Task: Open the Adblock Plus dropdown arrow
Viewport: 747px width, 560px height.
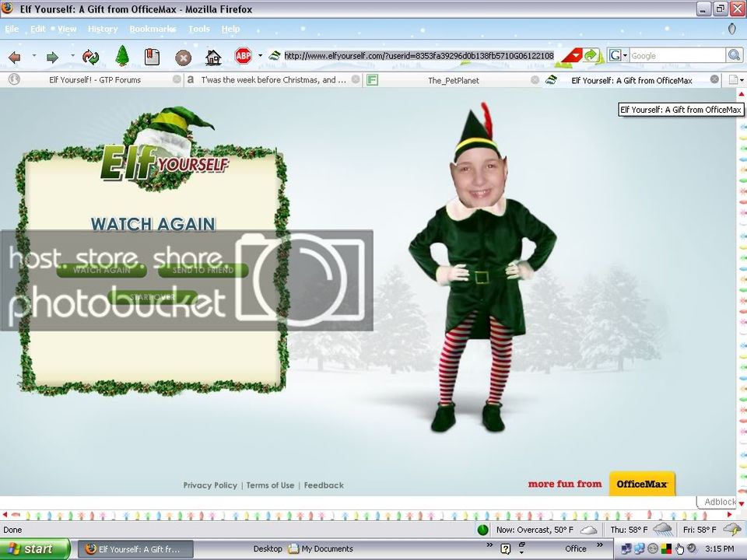Action: tap(260, 56)
